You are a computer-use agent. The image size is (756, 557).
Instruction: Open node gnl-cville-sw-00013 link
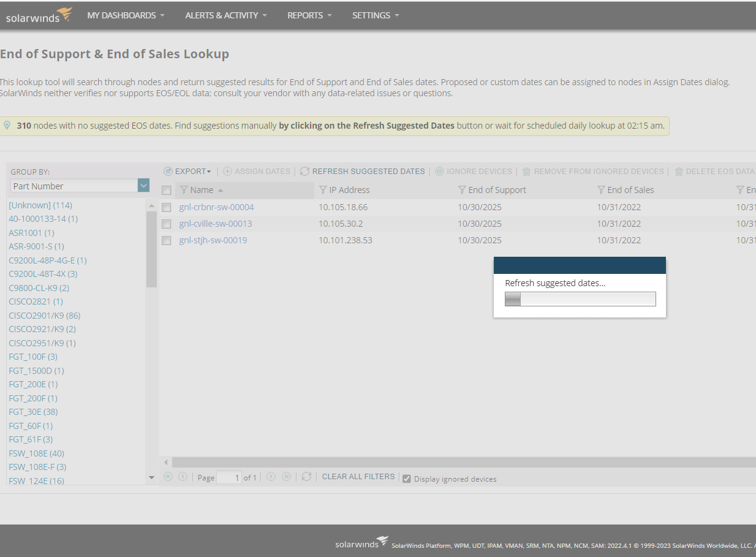pos(216,224)
